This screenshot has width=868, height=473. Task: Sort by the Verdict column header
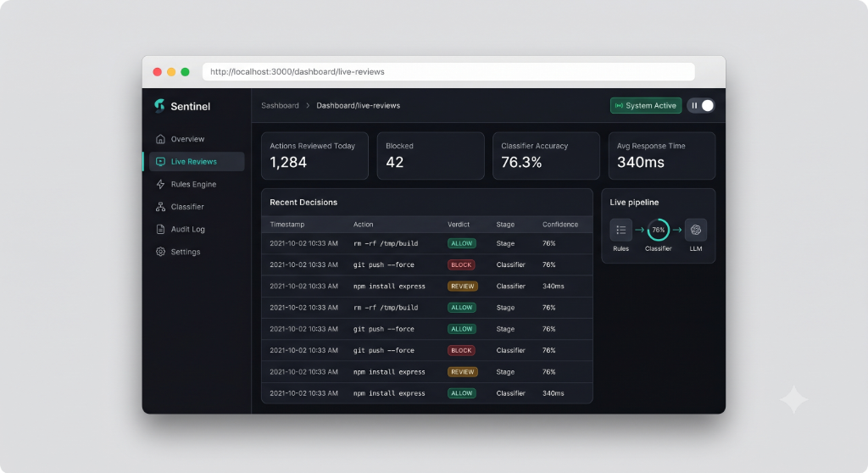coord(459,225)
